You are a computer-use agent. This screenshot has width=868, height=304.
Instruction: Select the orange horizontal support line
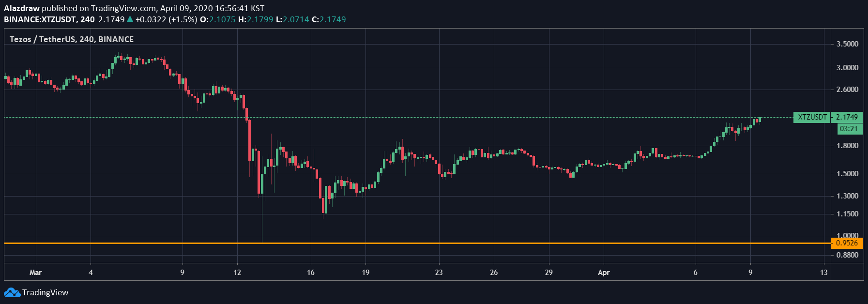click(416, 243)
